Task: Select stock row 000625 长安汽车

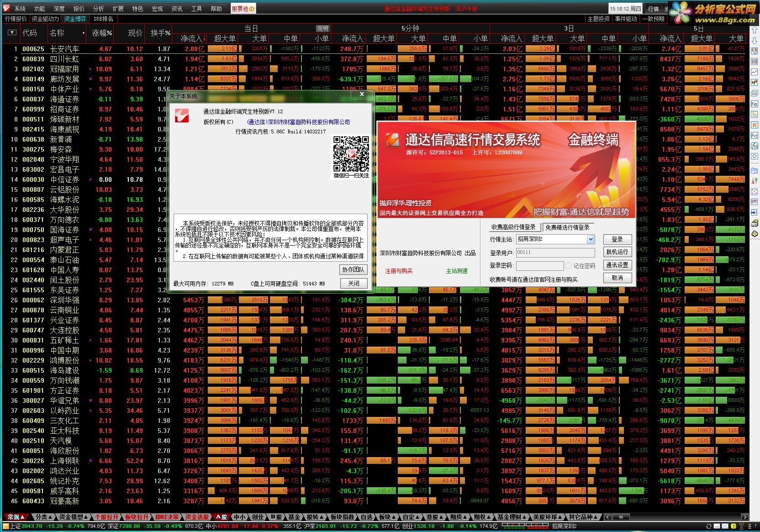Action: coord(375,49)
